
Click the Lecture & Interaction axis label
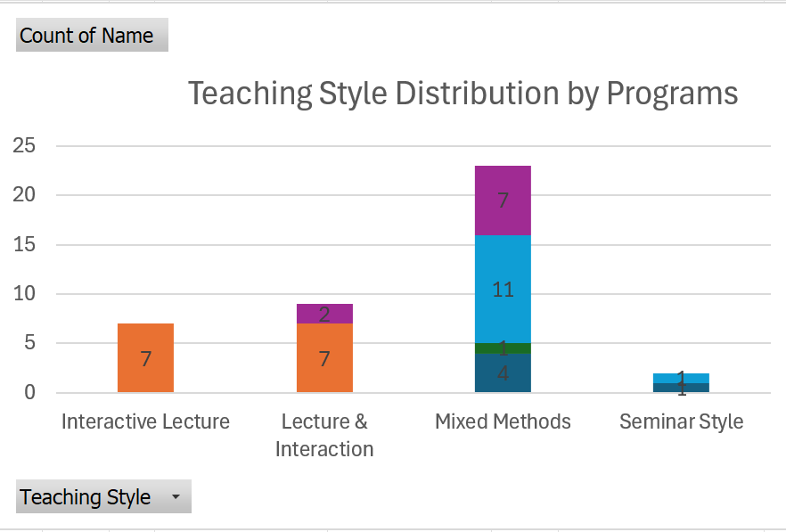[324, 435]
